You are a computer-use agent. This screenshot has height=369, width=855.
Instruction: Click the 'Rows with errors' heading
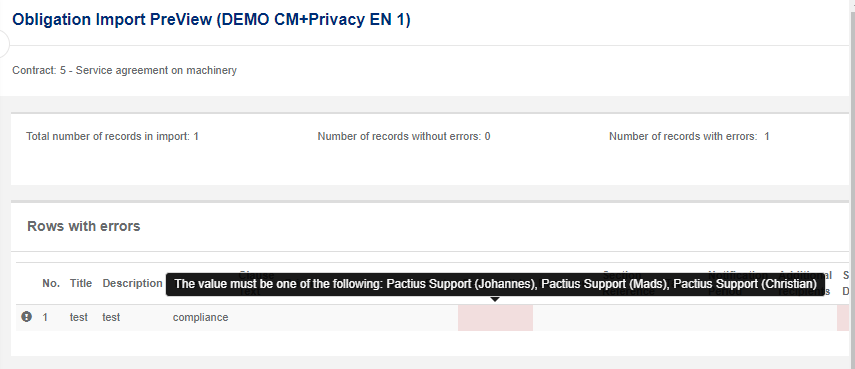[83, 226]
